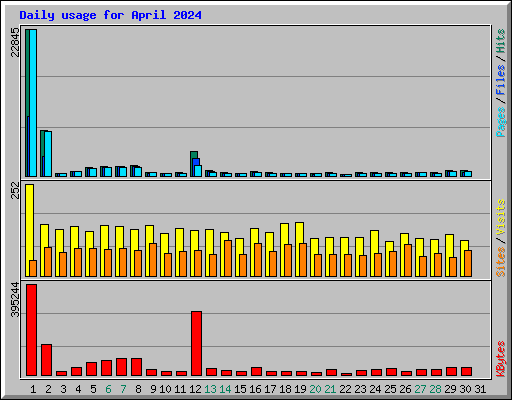
Task: Click the day 2 hits bar
Action: pos(42,153)
